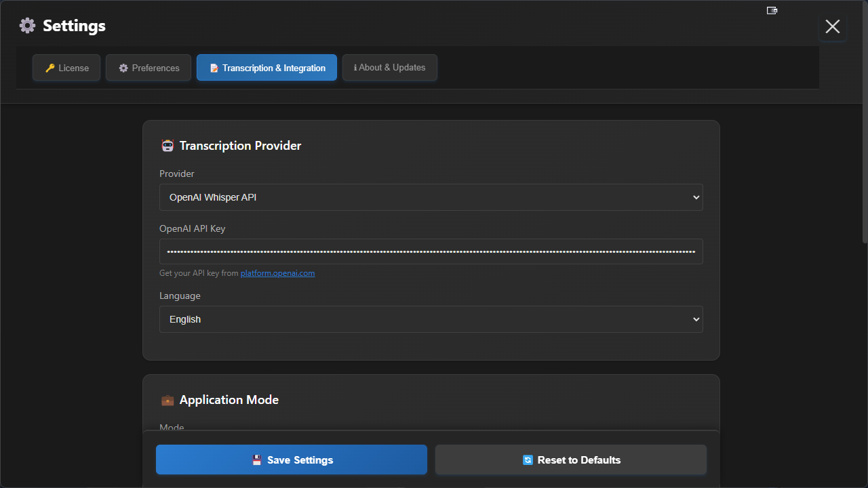Open the Preferences tab
868x488 pixels.
(149, 68)
